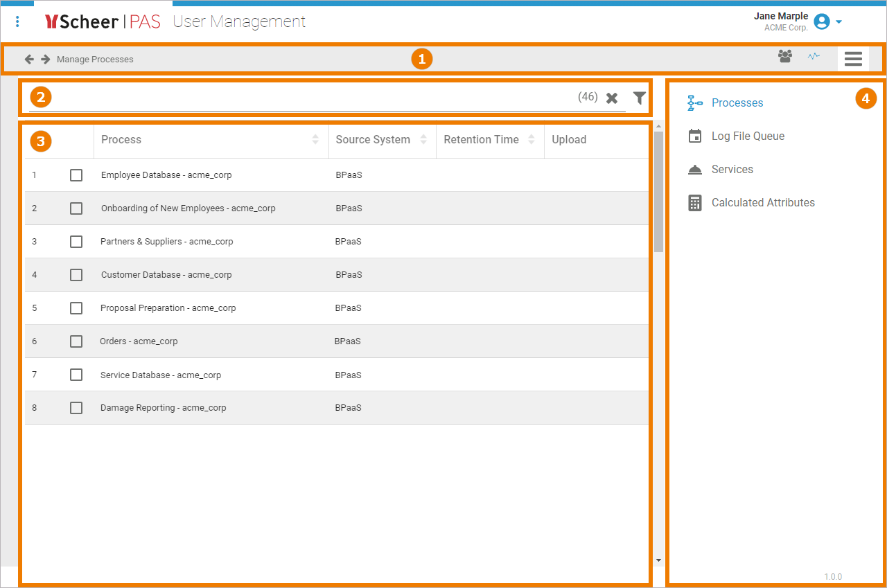Image resolution: width=887 pixels, height=588 pixels.
Task: Select checkbox for Orders - acme_corp
Action: [x=76, y=341]
